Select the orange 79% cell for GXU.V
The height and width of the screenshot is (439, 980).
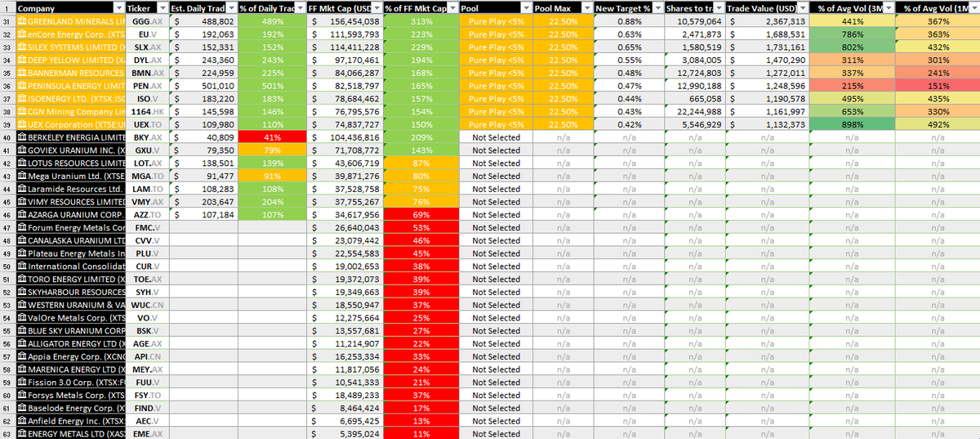point(273,150)
